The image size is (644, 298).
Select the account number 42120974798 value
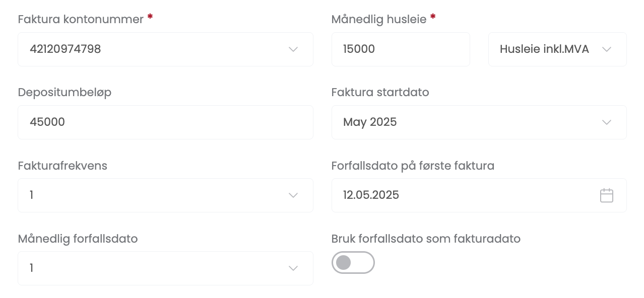[66, 49]
